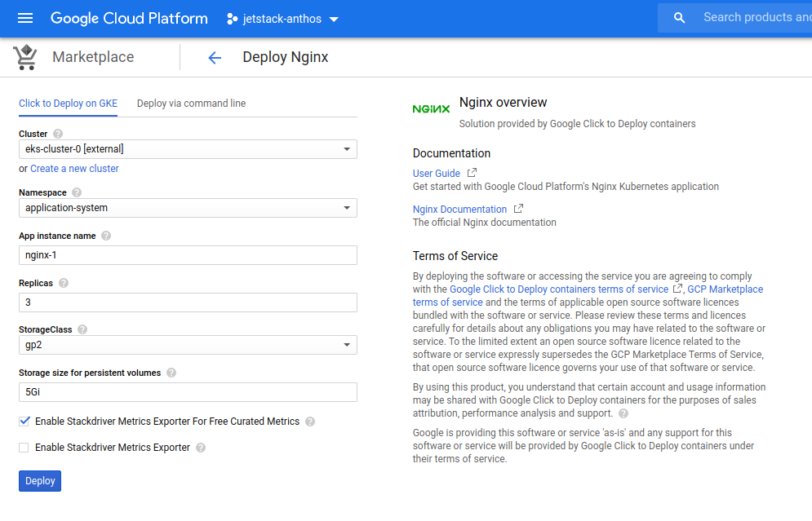
Task: Uncheck Enable Stackdriver Metrics Exporter For Free Curated Metrics
Action: 24,422
